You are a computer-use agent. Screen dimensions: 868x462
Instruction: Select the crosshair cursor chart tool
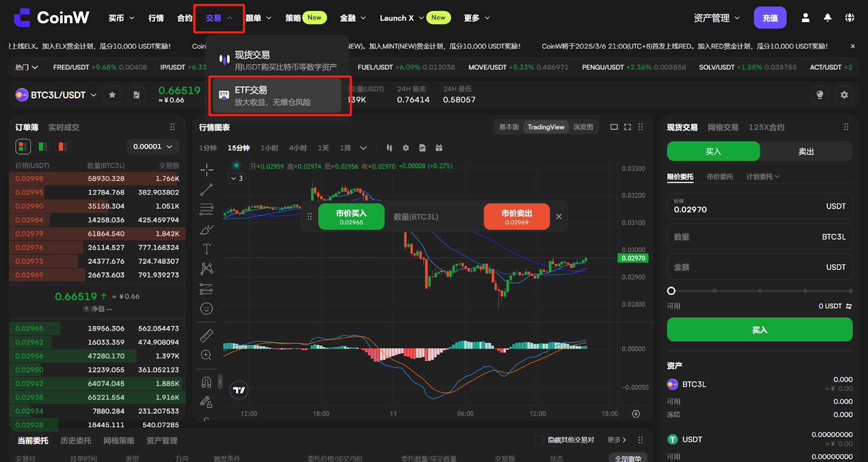coord(207,170)
